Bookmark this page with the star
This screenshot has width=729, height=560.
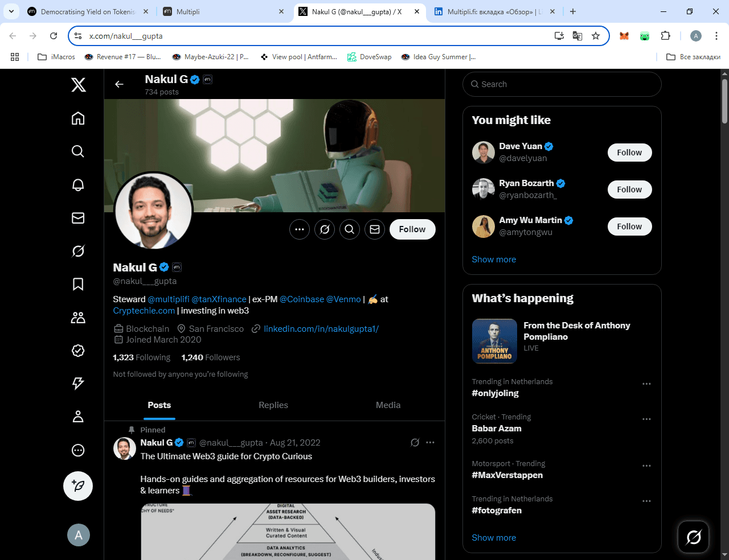coord(596,36)
